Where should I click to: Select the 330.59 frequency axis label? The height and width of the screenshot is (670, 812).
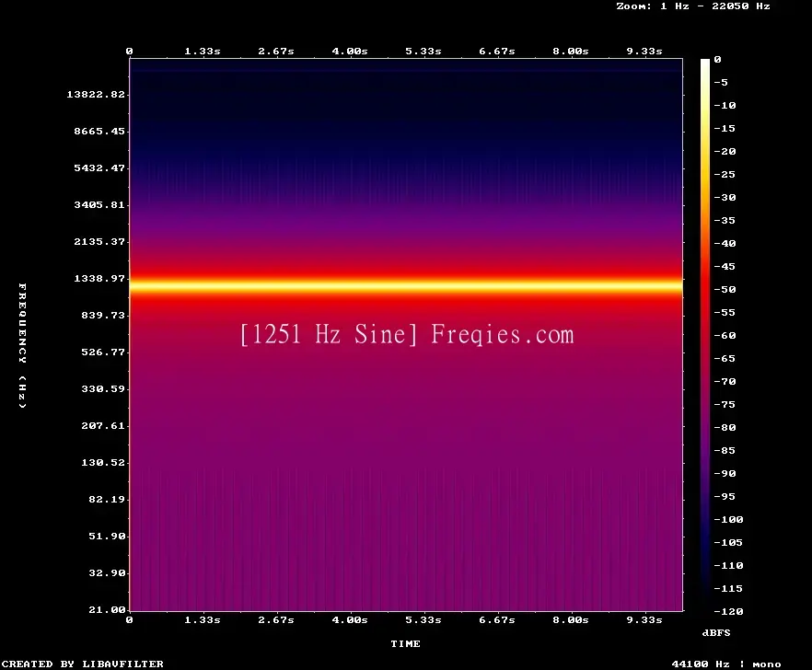(103, 388)
